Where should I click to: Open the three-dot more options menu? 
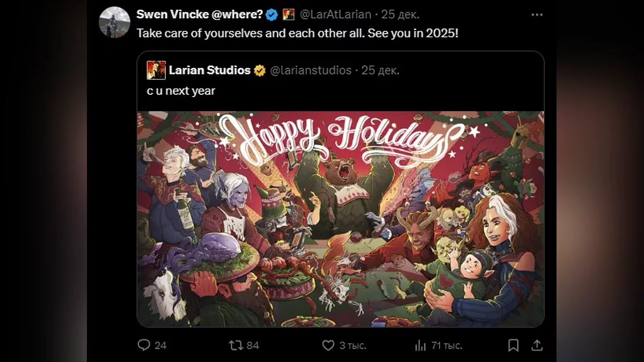[537, 15]
